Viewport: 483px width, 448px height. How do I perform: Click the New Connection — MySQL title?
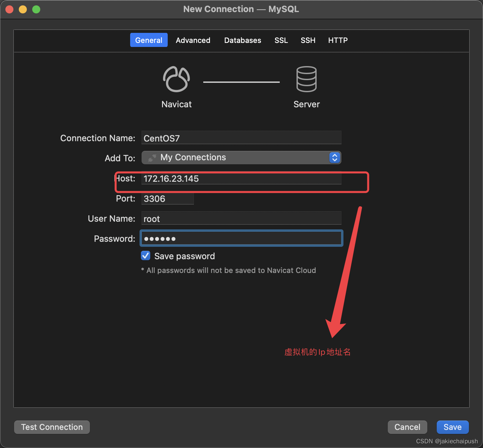pos(241,9)
